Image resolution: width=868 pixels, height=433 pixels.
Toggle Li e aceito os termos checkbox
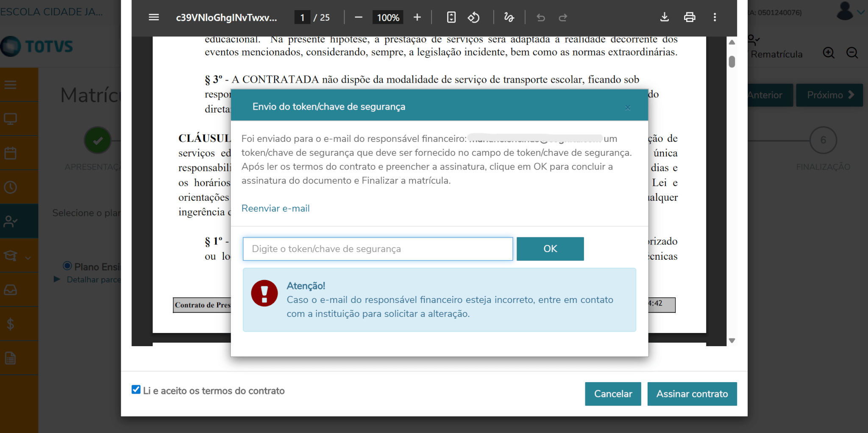(x=136, y=390)
